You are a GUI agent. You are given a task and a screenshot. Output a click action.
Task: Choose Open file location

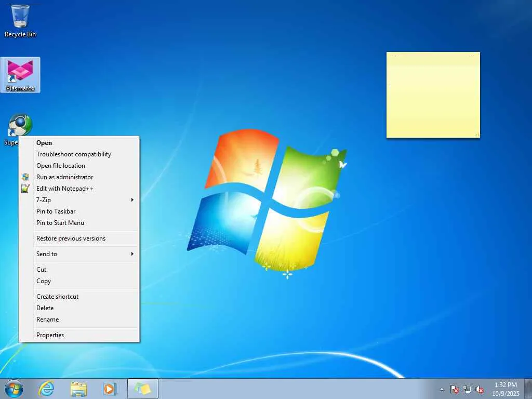click(79, 166)
